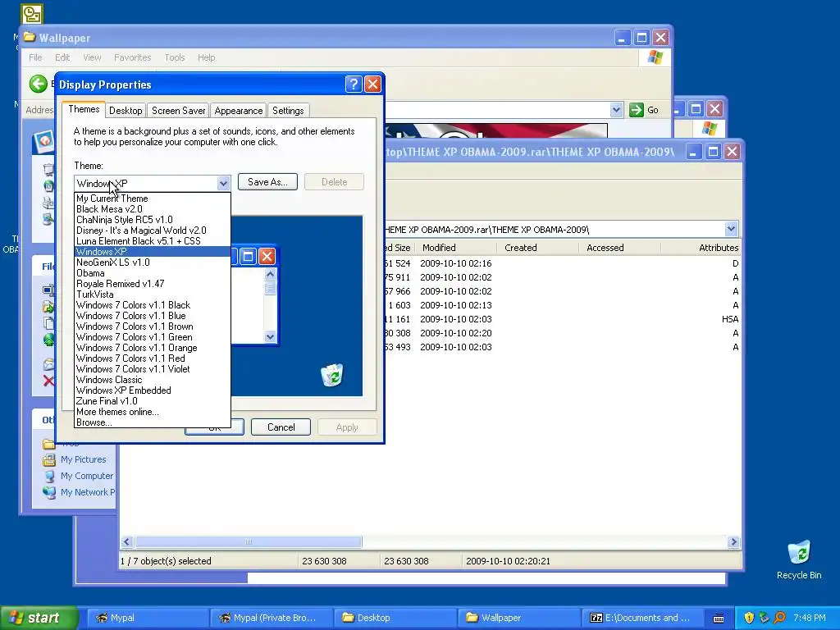Viewport: 840px width, 630px height.
Task: Choose NeoGeniX LS v1.0 theme
Action: (x=152, y=262)
